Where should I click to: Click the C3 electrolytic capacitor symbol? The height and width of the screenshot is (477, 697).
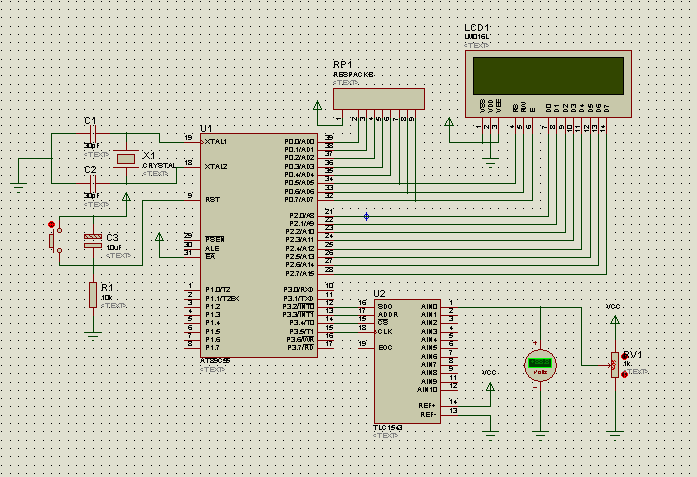tap(92, 239)
